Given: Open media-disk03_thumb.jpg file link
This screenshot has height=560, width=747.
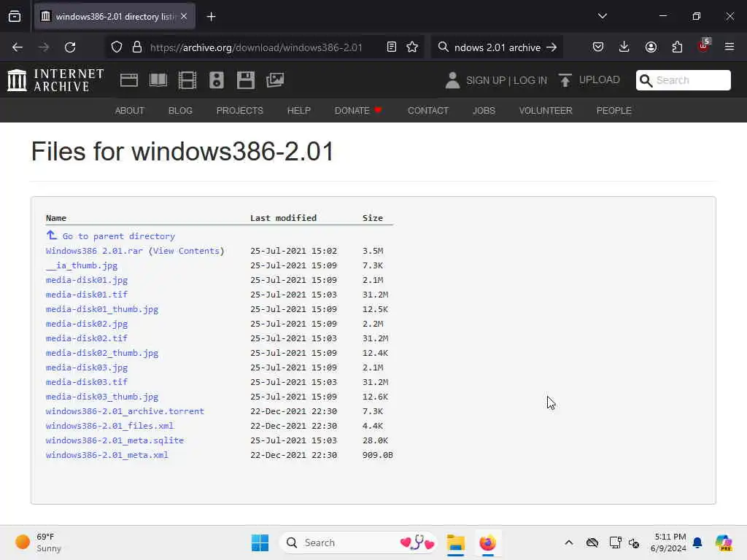Looking at the screenshot, I should point(102,397).
